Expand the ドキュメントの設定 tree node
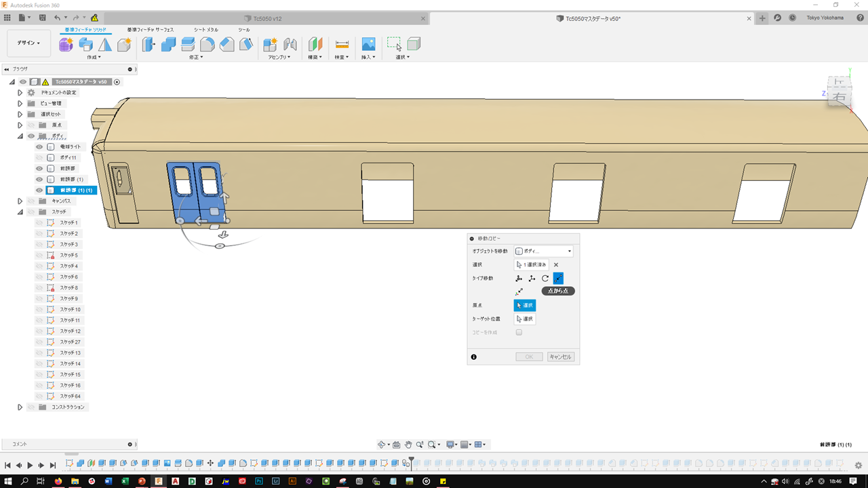This screenshot has width=868, height=488. [x=20, y=92]
